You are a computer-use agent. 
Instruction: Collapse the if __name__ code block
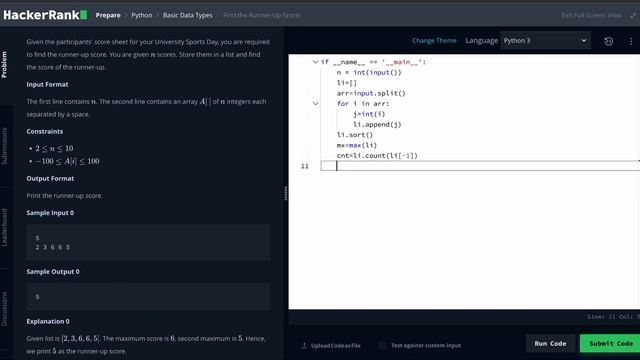click(x=315, y=62)
